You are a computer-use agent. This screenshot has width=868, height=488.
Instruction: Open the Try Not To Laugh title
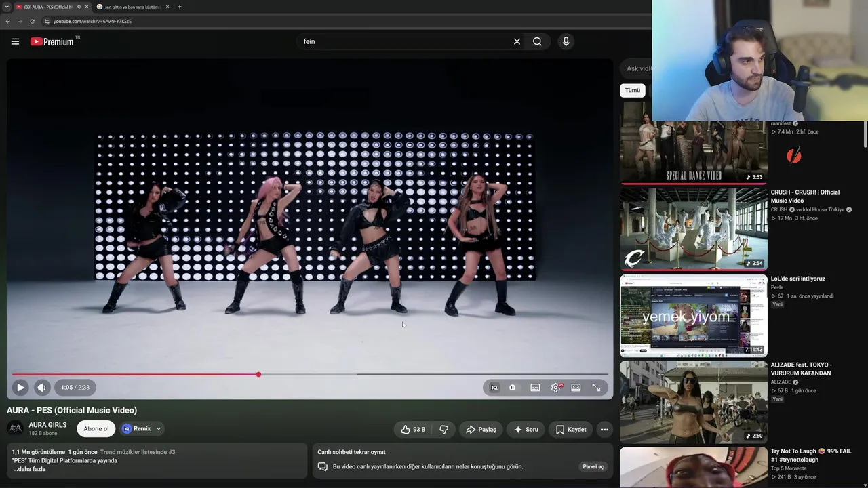coord(811,455)
